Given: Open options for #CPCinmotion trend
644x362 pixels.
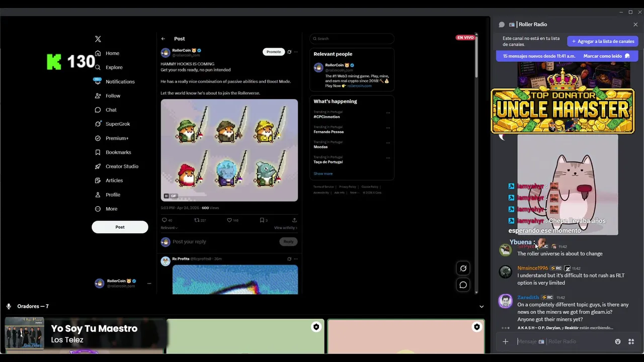Looking at the screenshot, I should (x=388, y=113).
